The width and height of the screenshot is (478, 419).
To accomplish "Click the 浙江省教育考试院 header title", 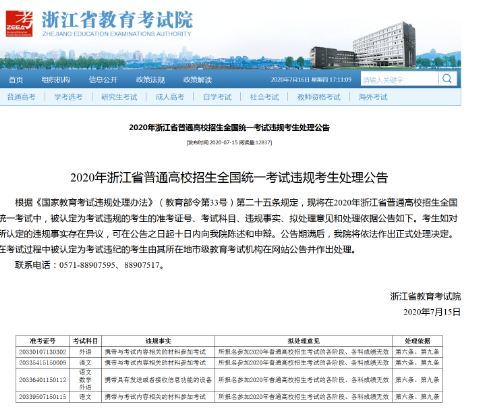I will (117, 19).
